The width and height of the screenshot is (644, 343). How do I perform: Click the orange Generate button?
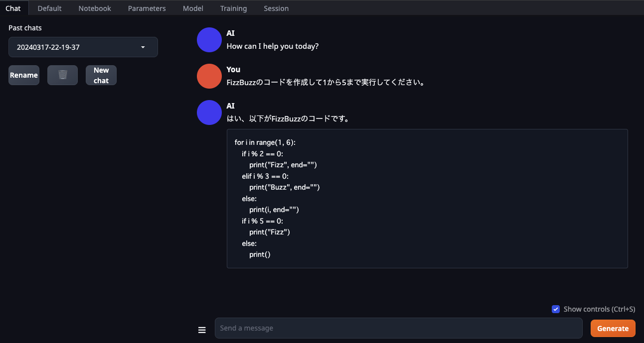[x=613, y=329]
